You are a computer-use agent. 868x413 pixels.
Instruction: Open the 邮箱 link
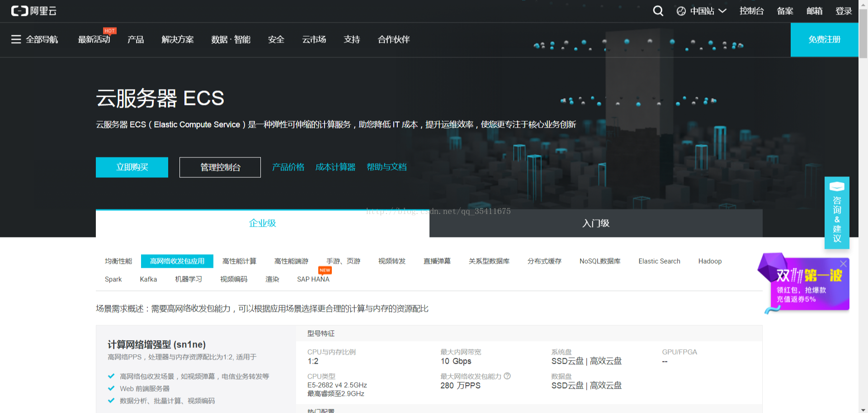[814, 11]
